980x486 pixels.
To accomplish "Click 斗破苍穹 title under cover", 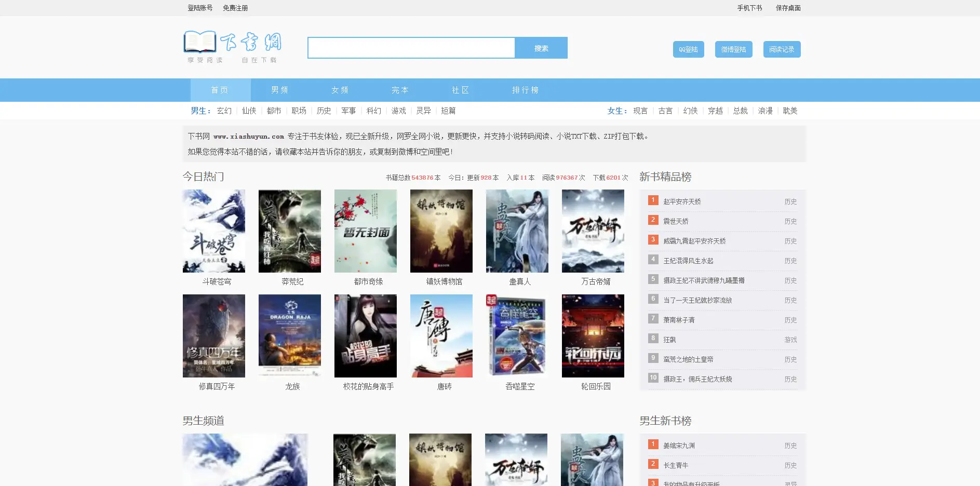I will tap(217, 281).
